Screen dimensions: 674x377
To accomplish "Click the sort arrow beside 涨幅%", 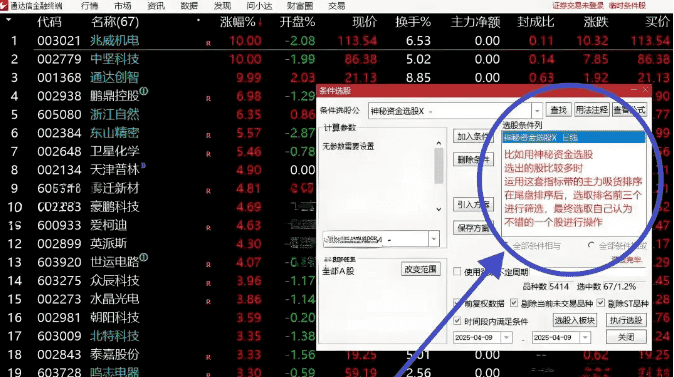I will pyautogui.click(x=260, y=22).
